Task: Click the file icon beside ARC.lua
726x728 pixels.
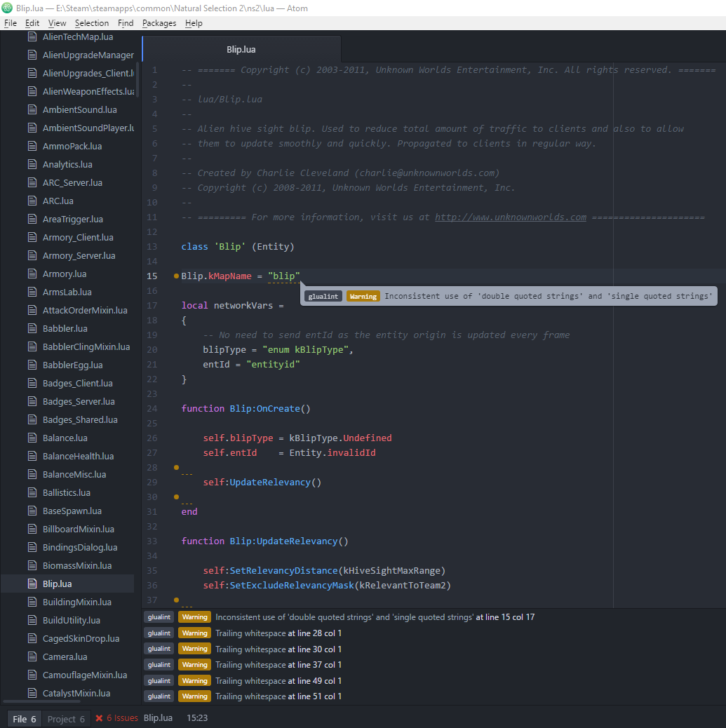Action: tap(32, 201)
